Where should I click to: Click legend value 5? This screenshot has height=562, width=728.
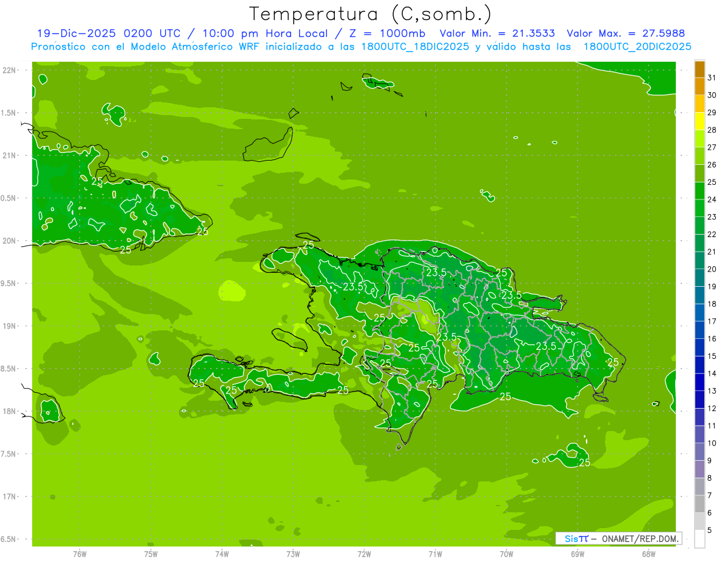pyautogui.click(x=710, y=530)
